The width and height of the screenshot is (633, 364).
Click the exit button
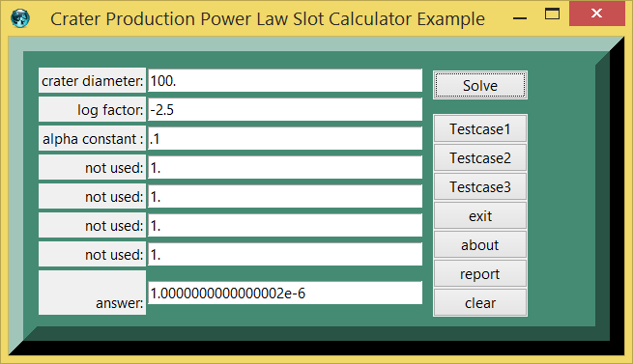pyautogui.click(x=480, y=216)
